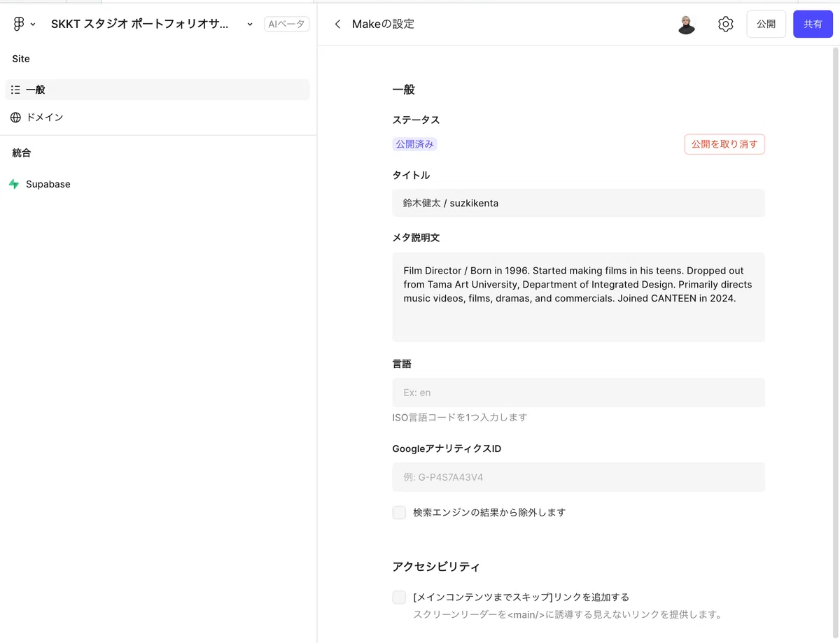The width and height of the screenshot is (840, 643).
Task: Select the 一般 settings section
Action: (157, 90)
